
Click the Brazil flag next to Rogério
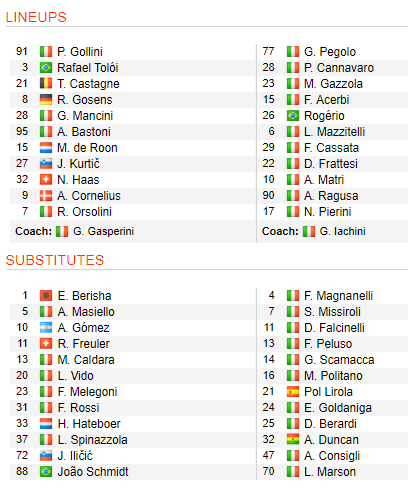coord(293,116)
